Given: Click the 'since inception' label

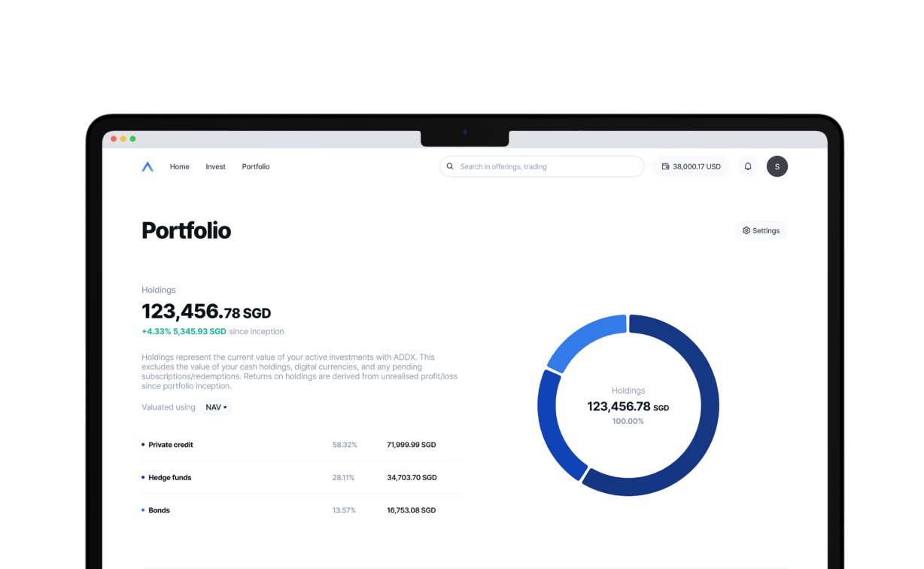Looking at the screenshot, I should [257, 331].
